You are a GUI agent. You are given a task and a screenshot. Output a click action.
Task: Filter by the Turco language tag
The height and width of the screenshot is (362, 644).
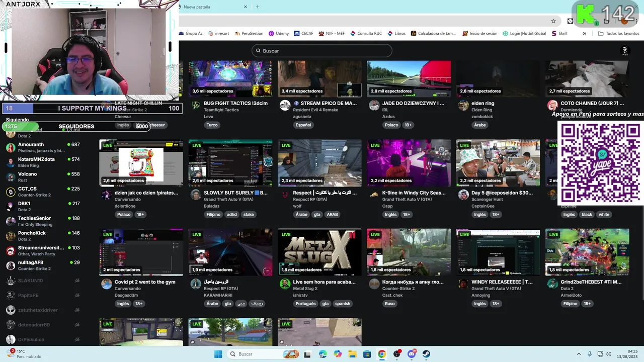coord(212,125)
